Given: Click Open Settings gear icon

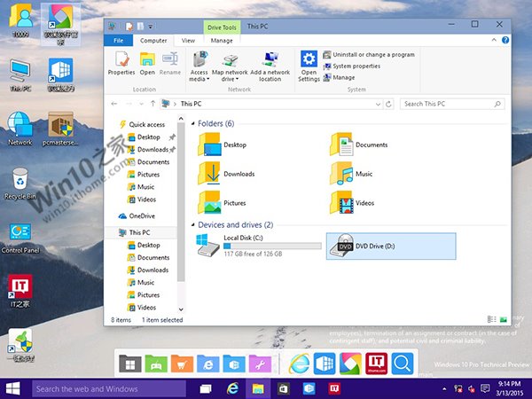Looking at the screenshot, I should click(x=309, y=64).
